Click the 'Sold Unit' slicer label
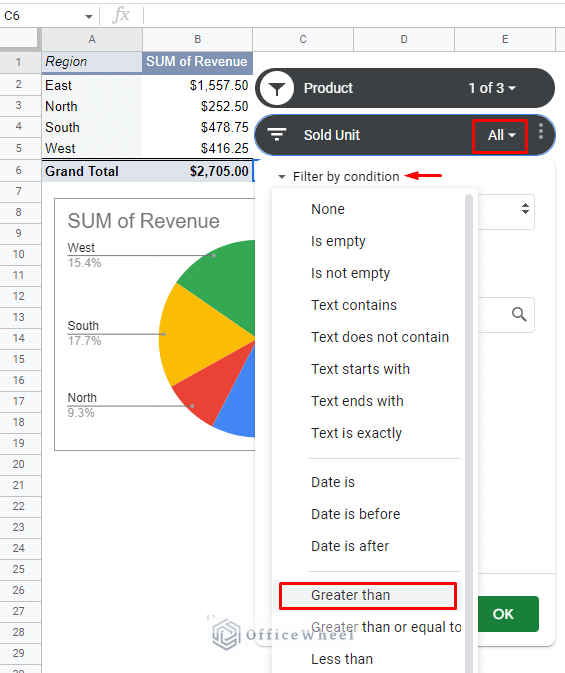 [331, 135]
